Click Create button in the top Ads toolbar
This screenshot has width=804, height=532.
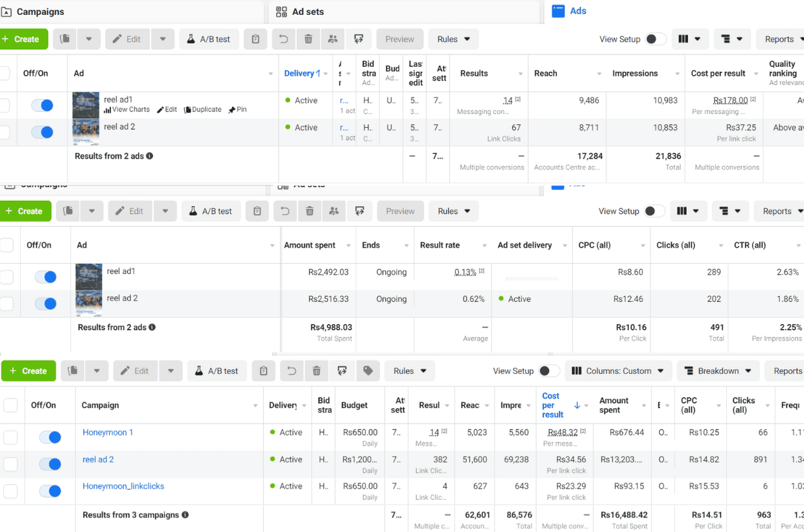(x=23, y=39)
